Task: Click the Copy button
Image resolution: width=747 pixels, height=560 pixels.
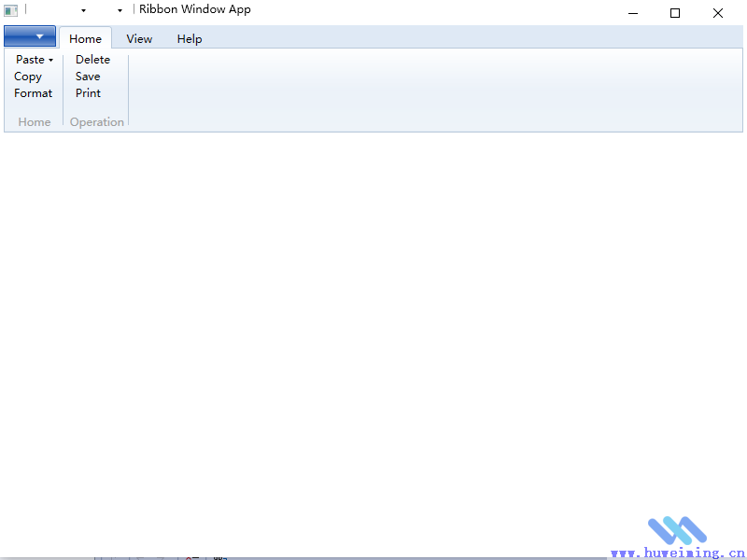Action: pos(28,77)
